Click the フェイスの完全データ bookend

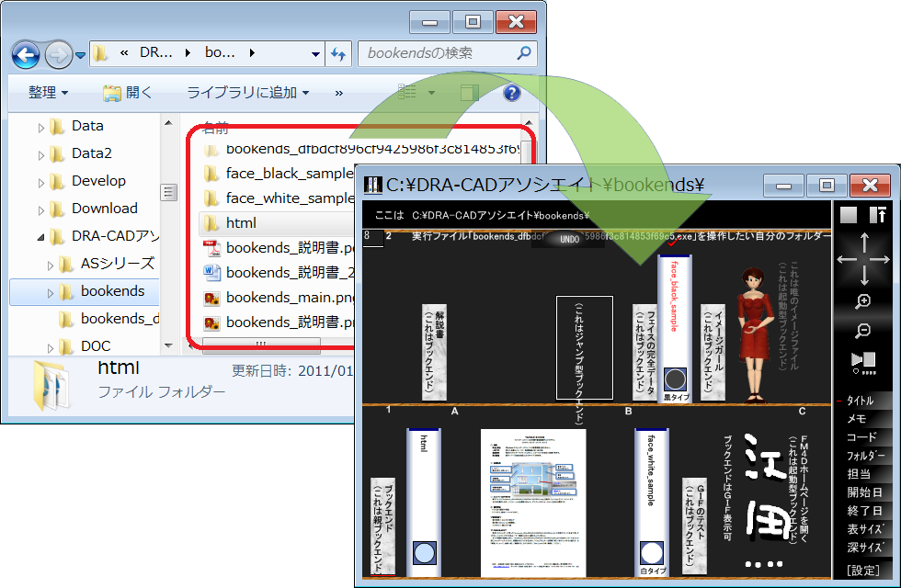point(644,352)
